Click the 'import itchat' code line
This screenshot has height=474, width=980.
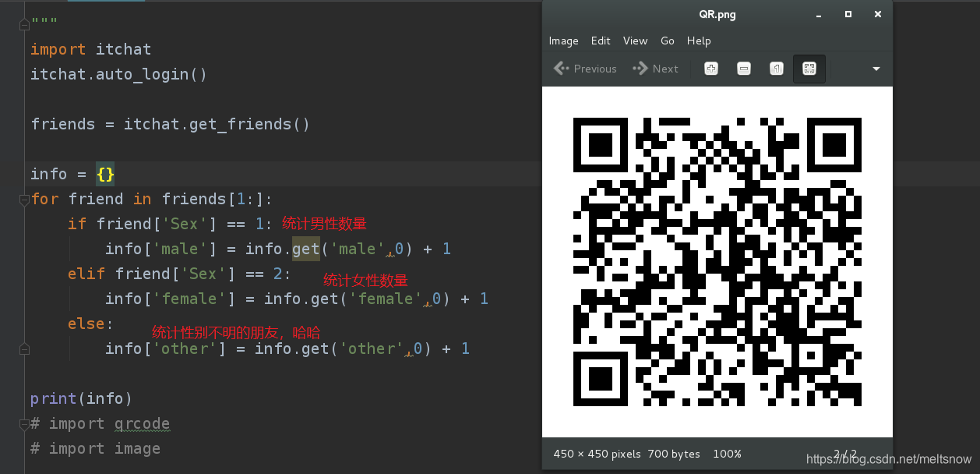(x=91, y=49)
